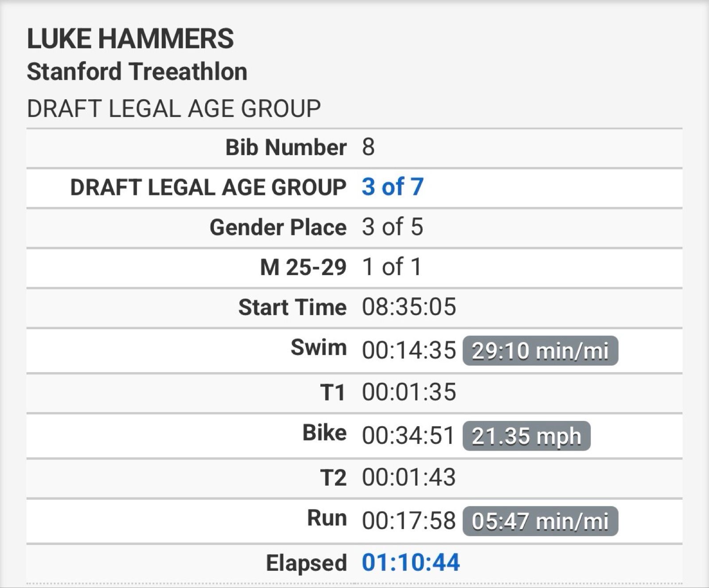709x588 pixels.
Task: Click the T2 time 00:01:43
Action: coord(409,477)
